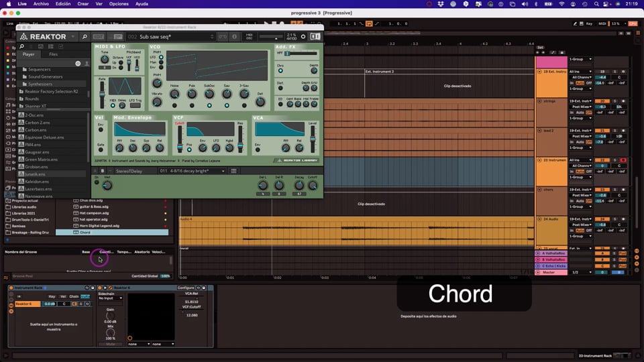Click save preset icon on Reaktor 6 device

coord(204,288)
